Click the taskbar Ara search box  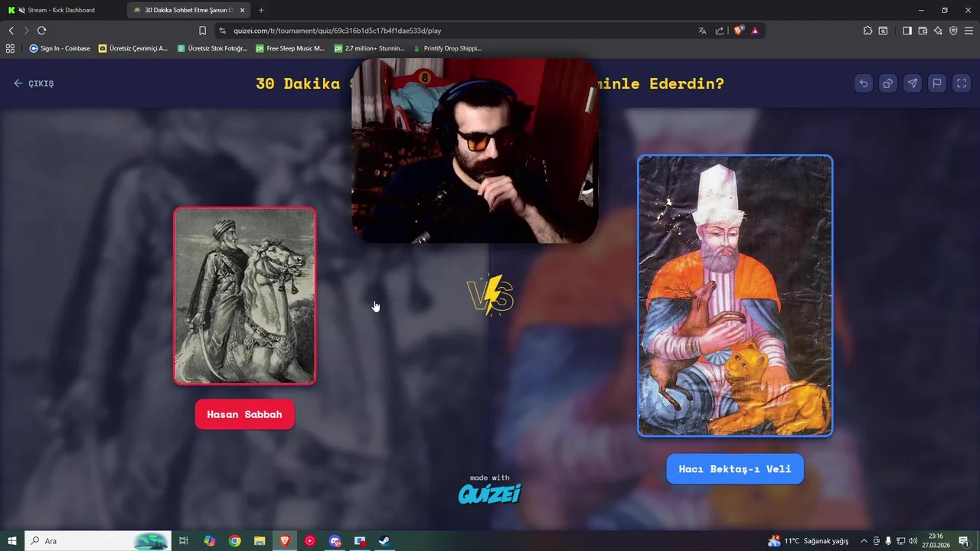coord(97,541)
